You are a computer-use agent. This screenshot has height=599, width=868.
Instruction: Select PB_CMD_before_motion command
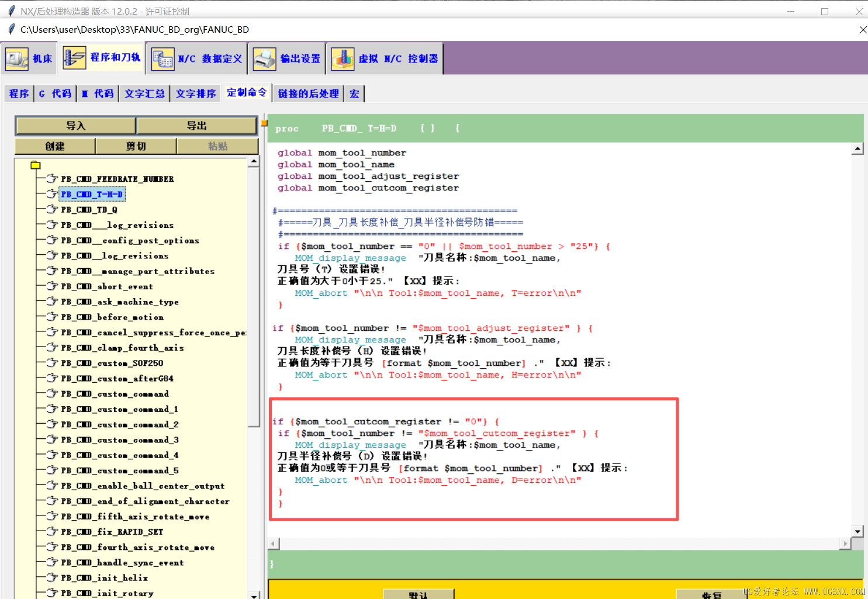112,317
